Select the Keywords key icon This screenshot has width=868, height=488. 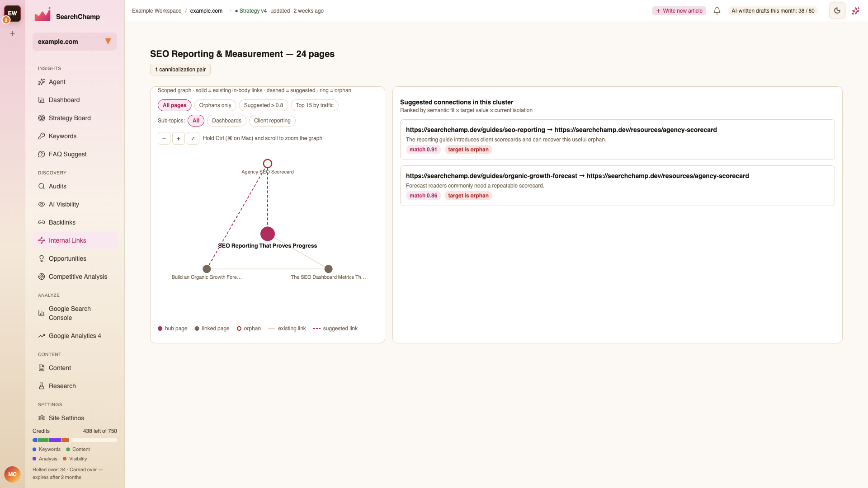pyautogui.click(x=42, y=136)
